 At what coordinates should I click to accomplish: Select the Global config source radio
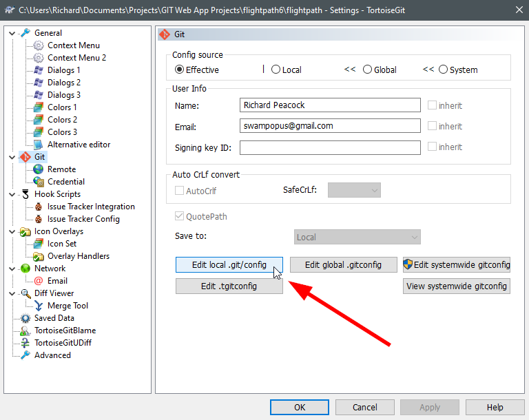click(x=367, y=70)
